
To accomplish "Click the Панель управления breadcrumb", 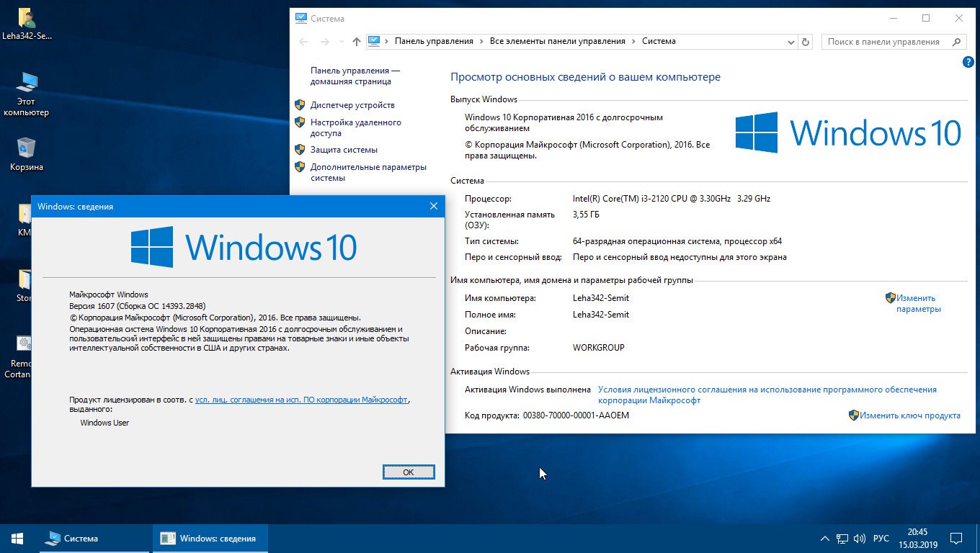I will (x=434, y=41).
